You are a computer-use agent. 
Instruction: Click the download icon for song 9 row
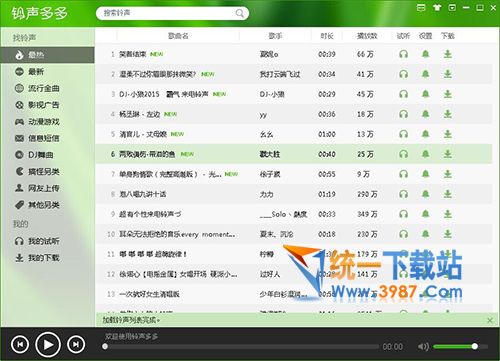point(448,214)
